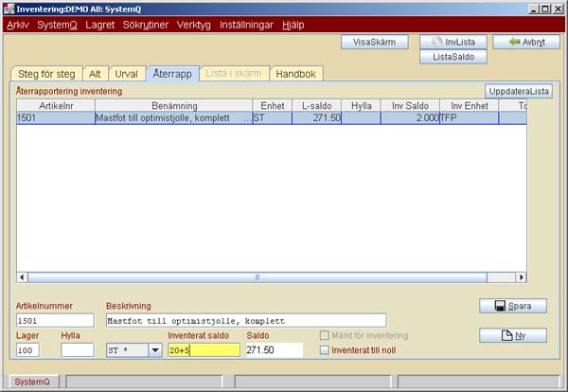Click the application icon in title bar

(x=9, y=8)
